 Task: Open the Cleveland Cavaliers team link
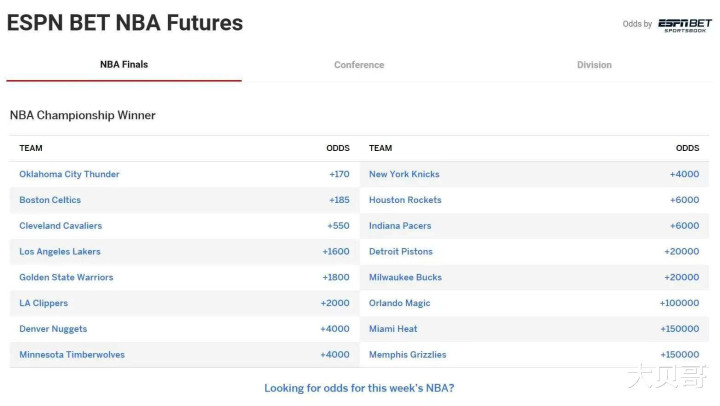tap(61, 226)
